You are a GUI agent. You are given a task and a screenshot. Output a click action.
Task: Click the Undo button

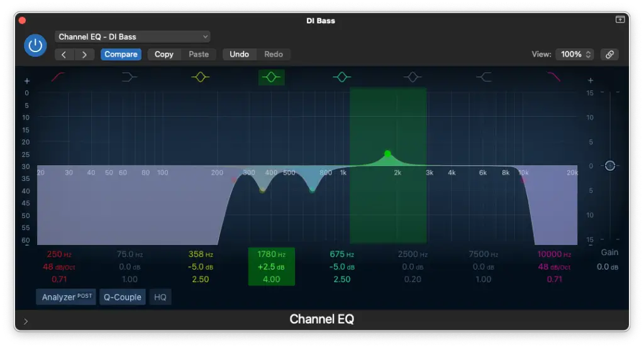pos(240,54)
